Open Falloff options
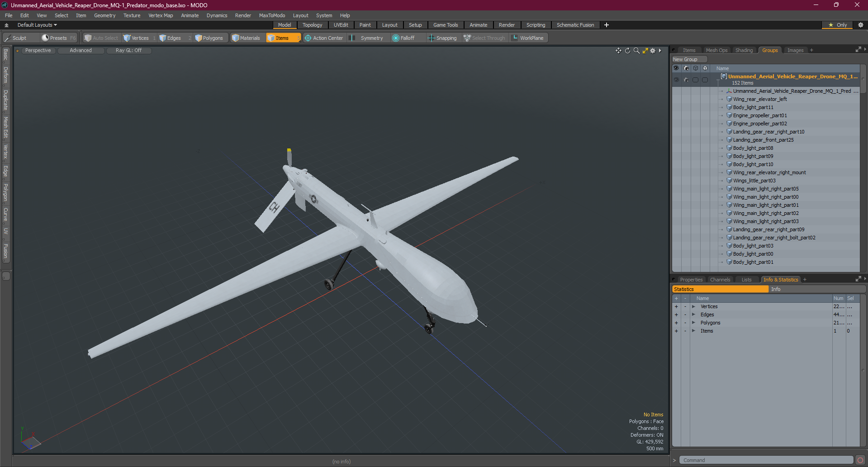Image resolution: width=868 pixels, height=467 pixels. tap(408, 38)
